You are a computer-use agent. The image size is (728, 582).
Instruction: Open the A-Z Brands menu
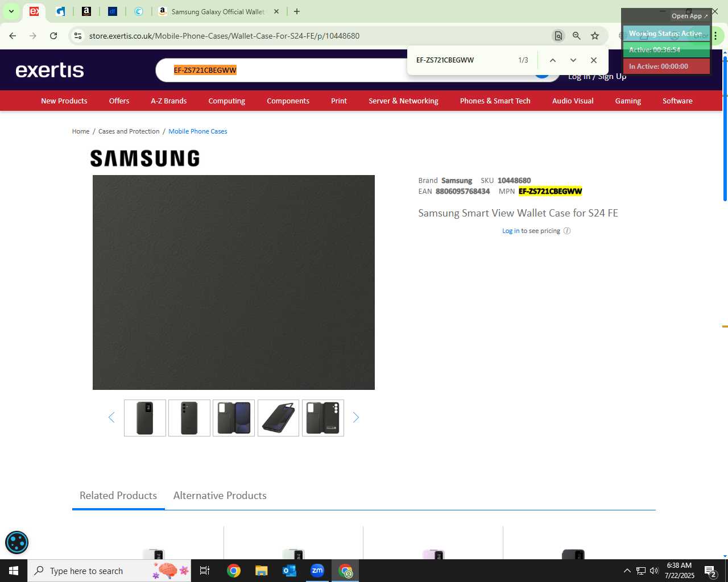point(169,101)
